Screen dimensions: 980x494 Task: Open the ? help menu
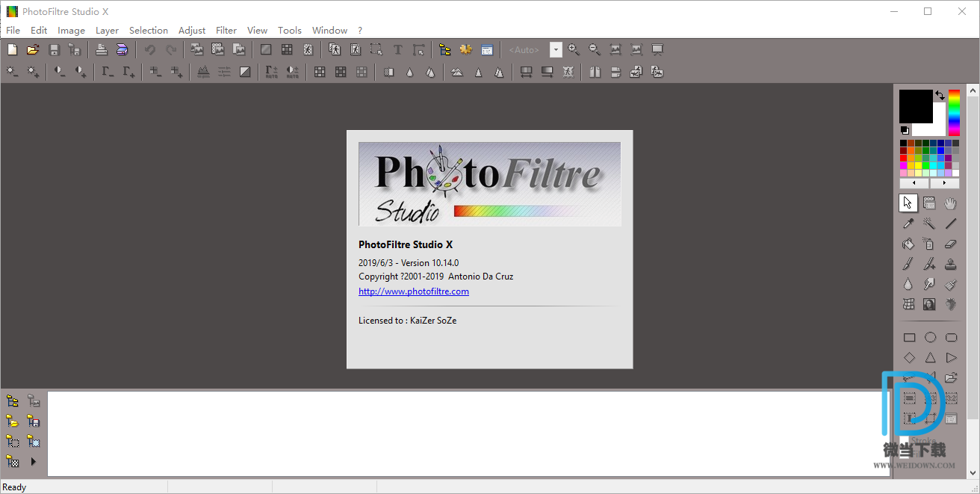coord(360,31)
